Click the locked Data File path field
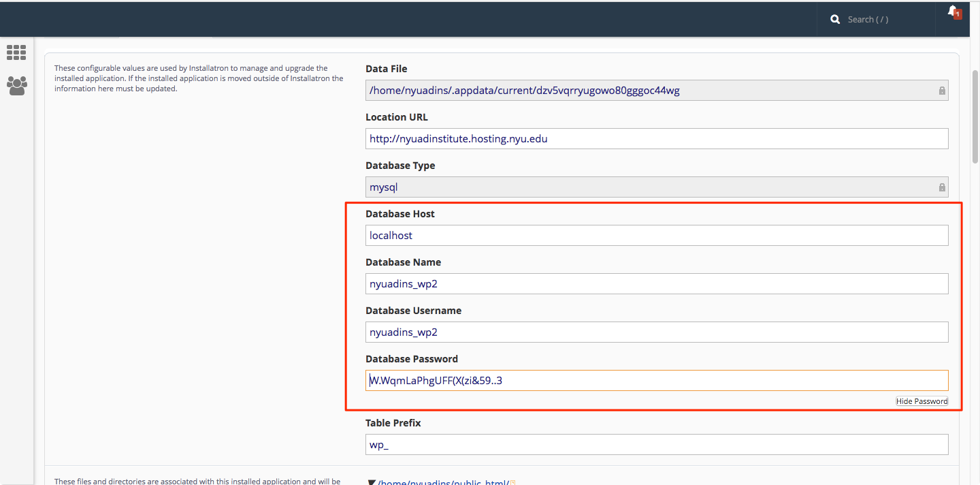 point(657,90)
